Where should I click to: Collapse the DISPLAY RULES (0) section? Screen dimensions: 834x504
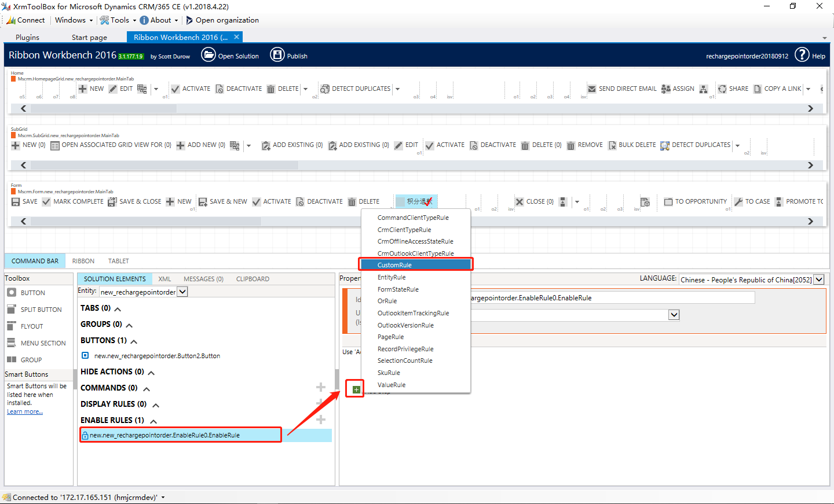(x=156, y=405)
